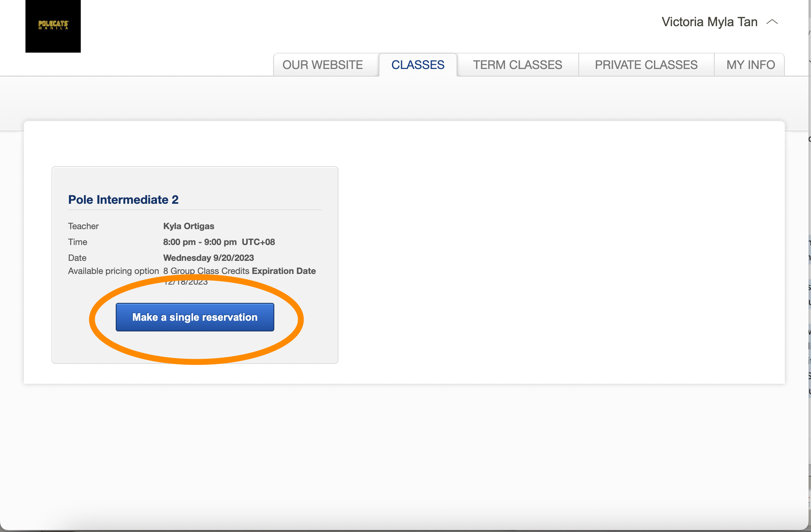Click the Pole Intermediate 2 class title
811x532 pixels.
click(x=123, y=199)
